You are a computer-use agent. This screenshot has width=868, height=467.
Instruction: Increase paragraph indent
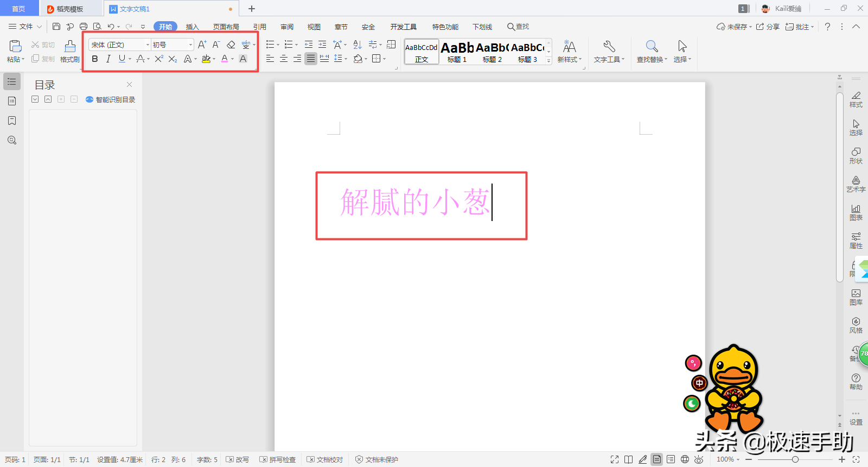click(322, 45)
